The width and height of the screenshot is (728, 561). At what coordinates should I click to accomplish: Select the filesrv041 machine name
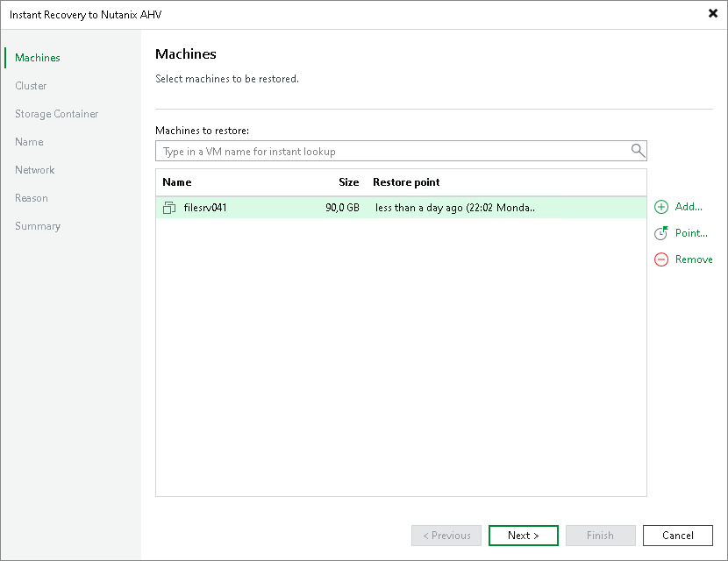coord(204,208)
